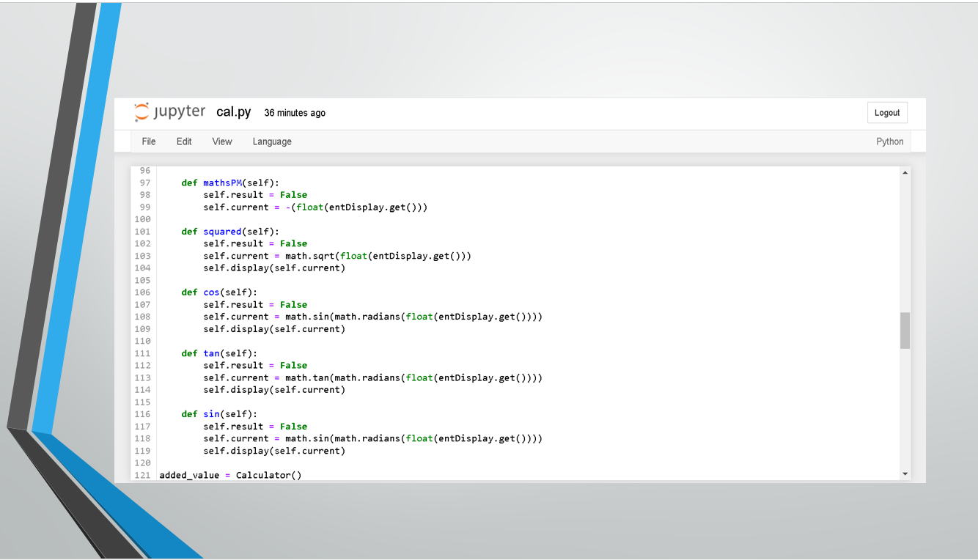
Task: Click the editor vertical scrollbar thumb
Action: (905, 331)
